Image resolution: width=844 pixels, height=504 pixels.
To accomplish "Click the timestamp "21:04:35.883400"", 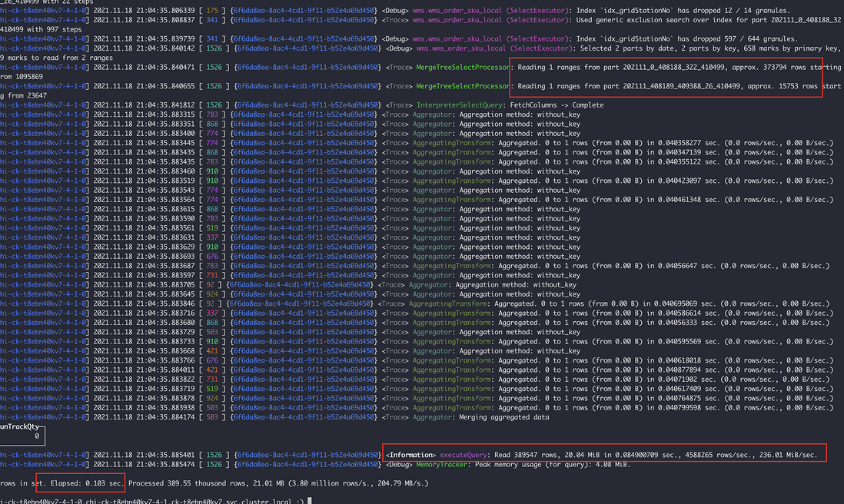I will [164, 134].
